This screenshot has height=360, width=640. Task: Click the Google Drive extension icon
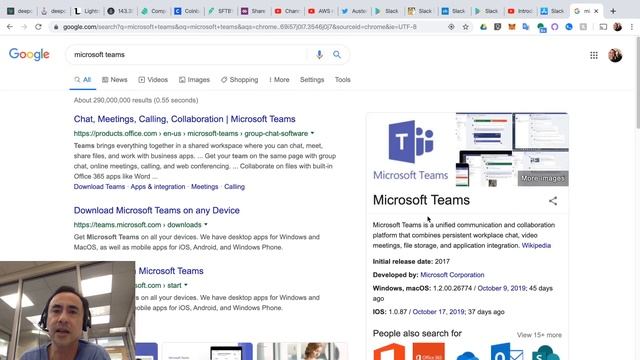(x=483, y=27)
